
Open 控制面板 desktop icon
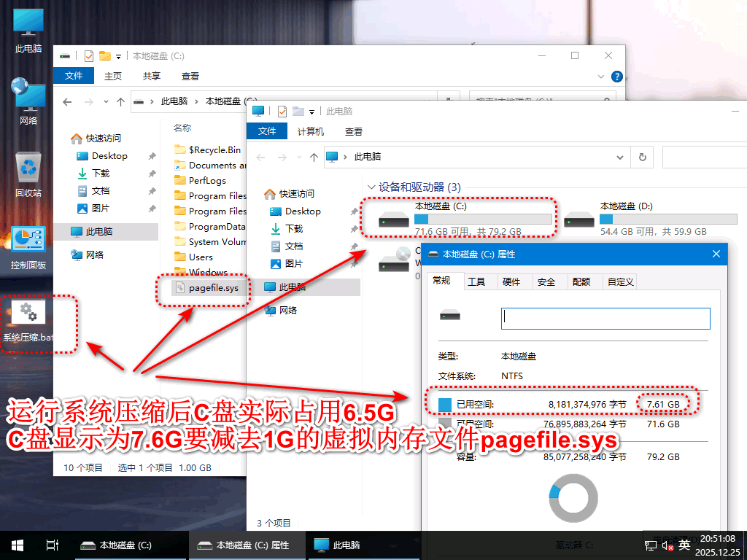click(x=28, y=248)
